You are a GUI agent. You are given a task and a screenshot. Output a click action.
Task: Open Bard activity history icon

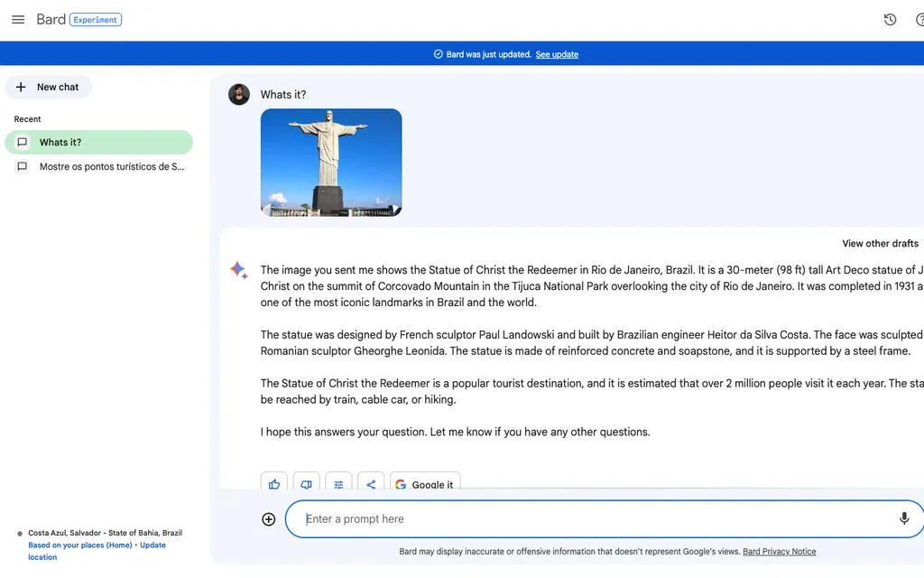click(x=890, y=20)
